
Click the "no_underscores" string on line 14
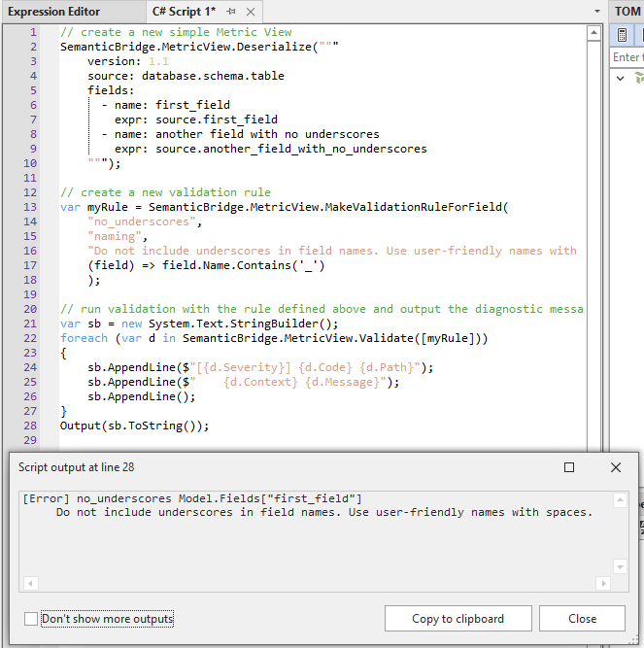click(x=141, y=222)
